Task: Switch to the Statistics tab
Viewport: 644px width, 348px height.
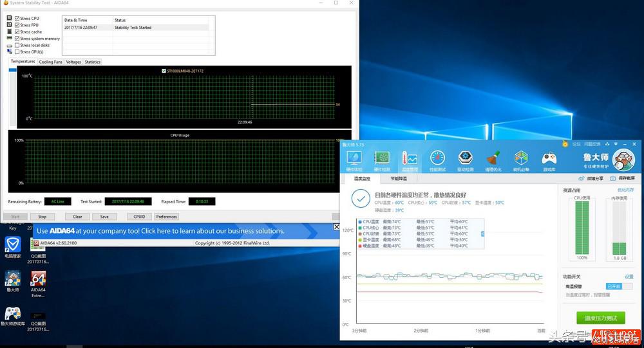Action: (93, 62)
